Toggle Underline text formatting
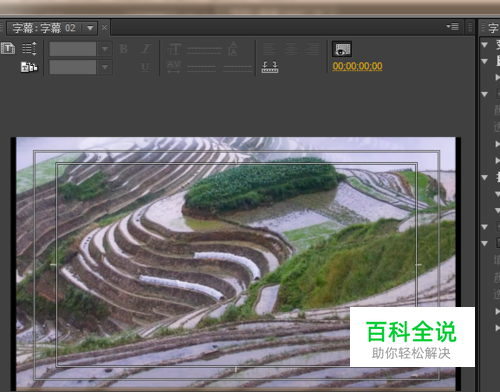 click(x=145, y=67)
